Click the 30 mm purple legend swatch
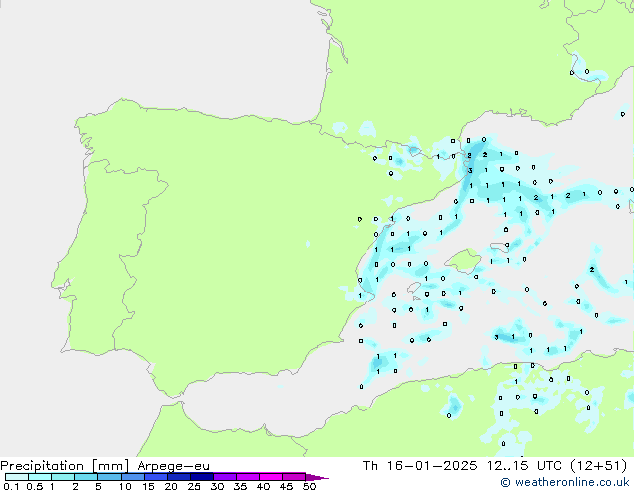Image resolution: width=634 pixels, height=490 pixels. 224,477
